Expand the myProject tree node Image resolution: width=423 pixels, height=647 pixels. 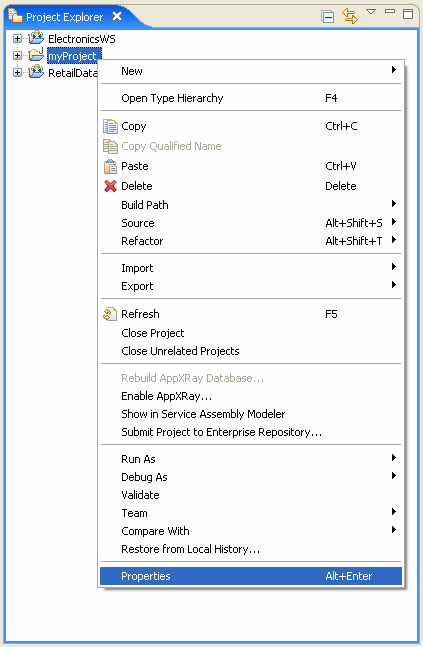click(x=17, y=55)
